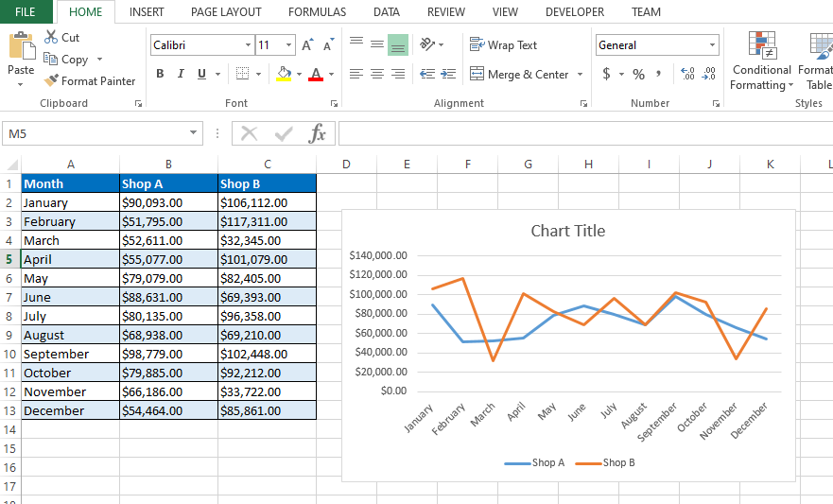Screen dimensions: 833x504
Task: Open the FILE backstage menu
Action: coord(26,12)
